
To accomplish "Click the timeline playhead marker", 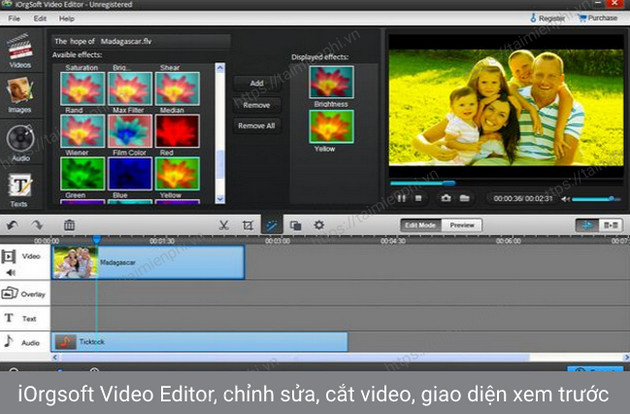I will (x=97, y=240).
